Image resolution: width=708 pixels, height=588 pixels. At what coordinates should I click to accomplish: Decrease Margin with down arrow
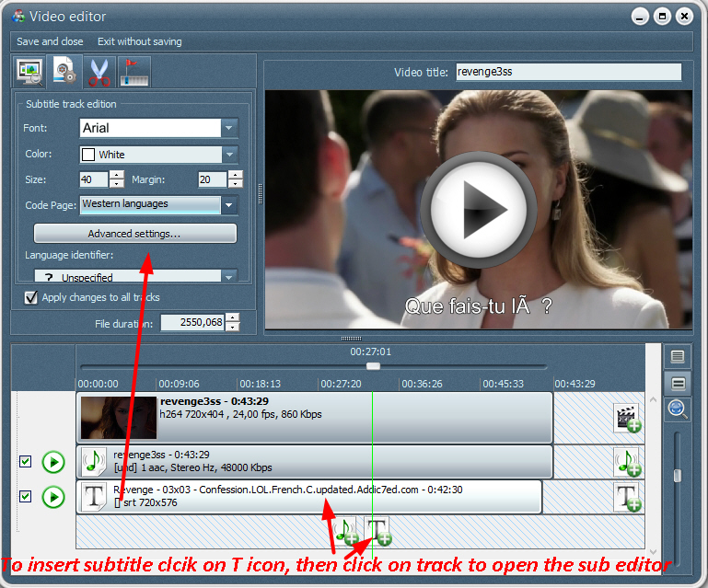pos(236,184)
